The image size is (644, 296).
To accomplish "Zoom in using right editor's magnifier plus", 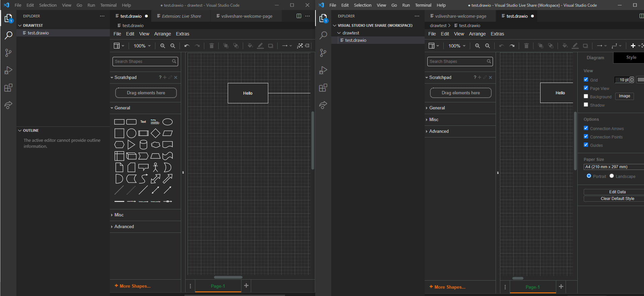I will (477, 46).
